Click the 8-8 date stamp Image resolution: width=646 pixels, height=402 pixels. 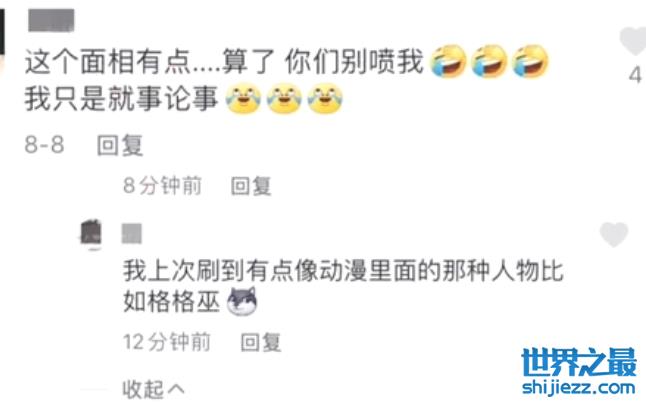point(44,145)
